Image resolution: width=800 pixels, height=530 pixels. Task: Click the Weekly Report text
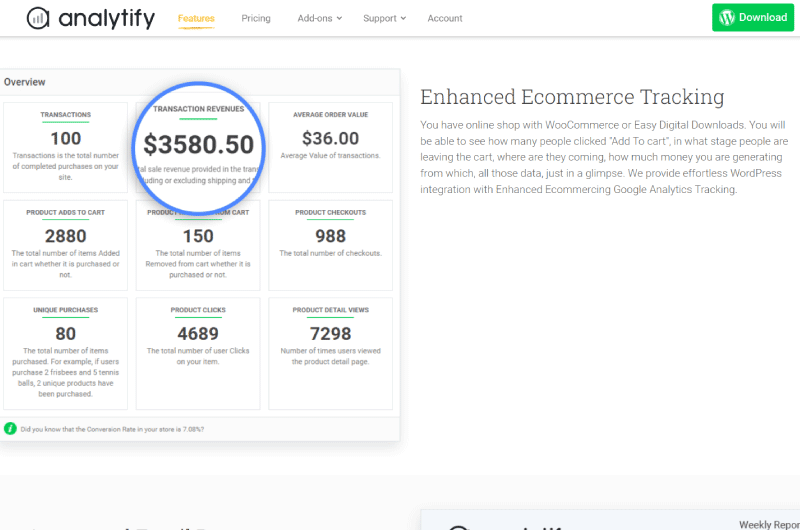769,524
